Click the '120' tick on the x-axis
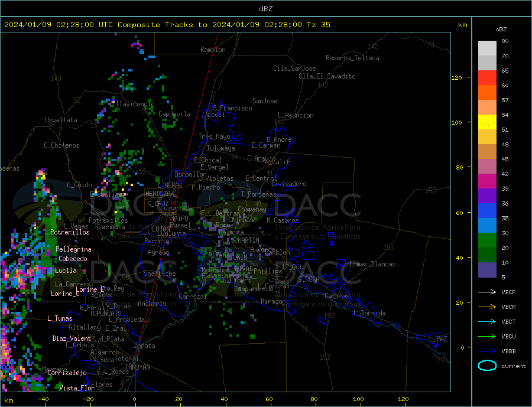This screenshot has height=407, width=532. coord(403,399)
